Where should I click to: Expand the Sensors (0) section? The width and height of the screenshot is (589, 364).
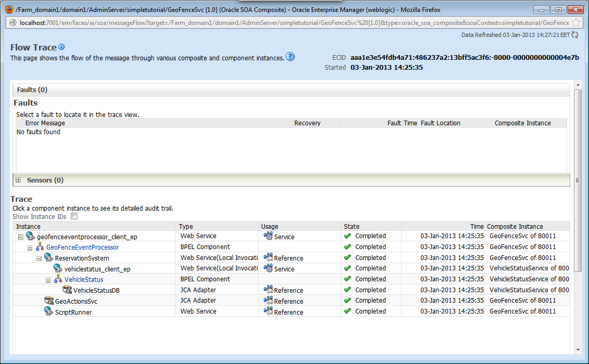pos(18,180)
